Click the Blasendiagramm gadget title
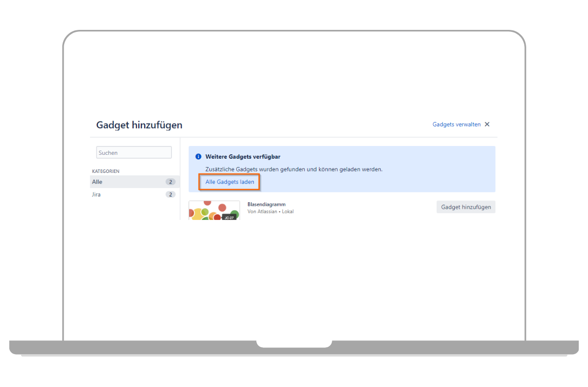 click(x=267, y=204)
